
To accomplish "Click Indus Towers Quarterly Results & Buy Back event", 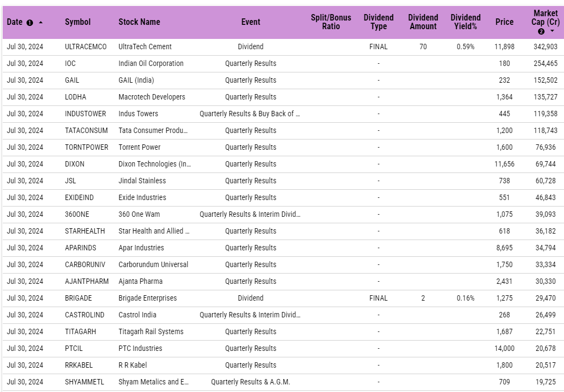I will pos(250,114).
